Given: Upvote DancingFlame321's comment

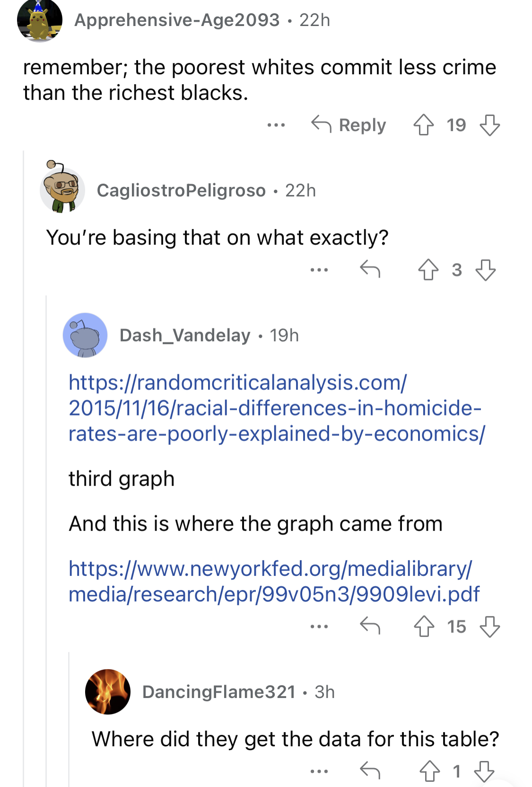Looking at the screenshot, I should (429, 771).
